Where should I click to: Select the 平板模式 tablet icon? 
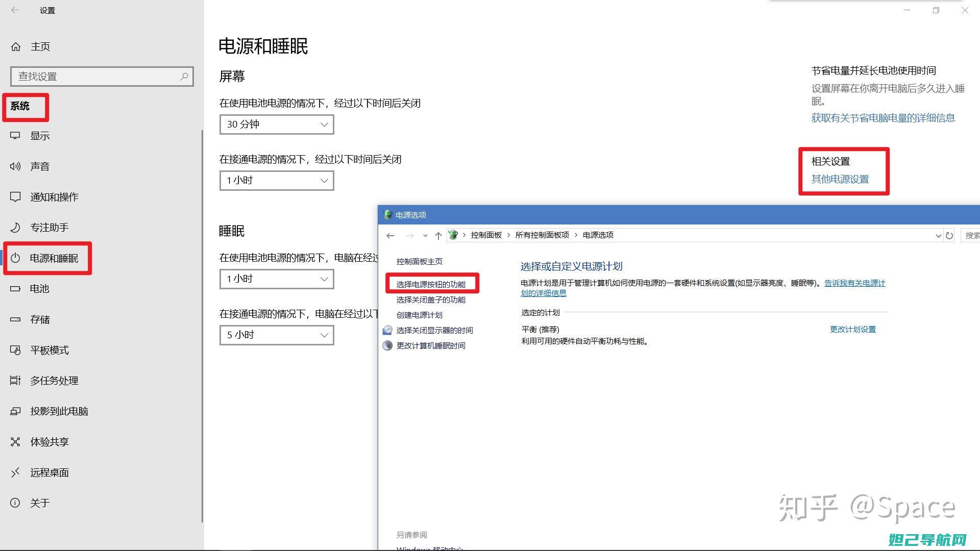(x=15, y=350)
